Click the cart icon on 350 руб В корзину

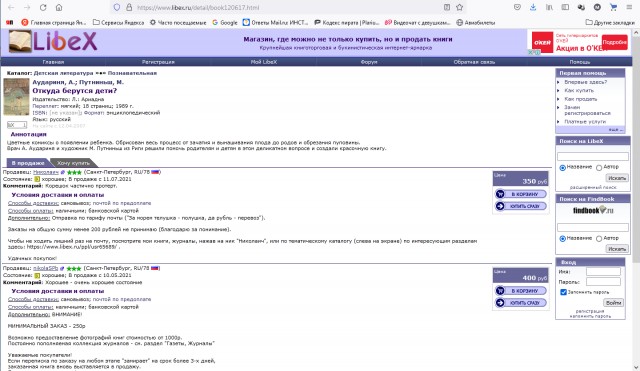(x=500, y=194)
